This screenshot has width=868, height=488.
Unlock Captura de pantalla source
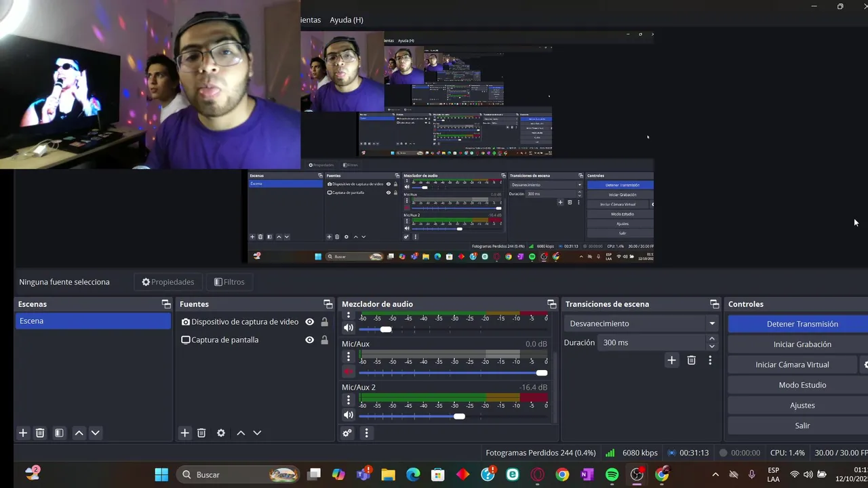click(324, 340)
